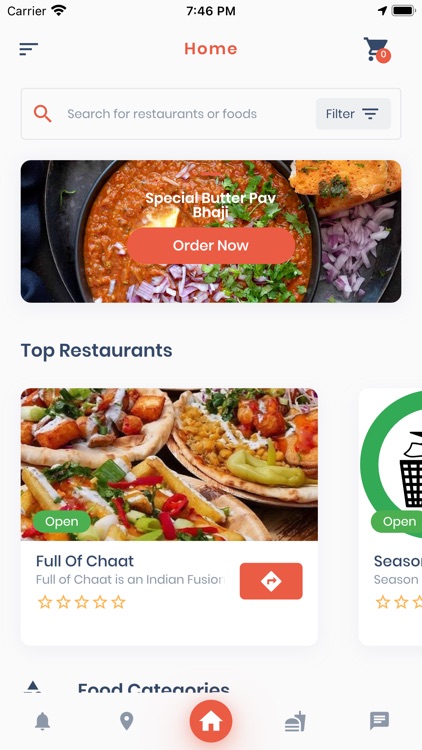Tap the red search magnifier icon
This screenshot has height=750, width=422.
click(42, 114)
